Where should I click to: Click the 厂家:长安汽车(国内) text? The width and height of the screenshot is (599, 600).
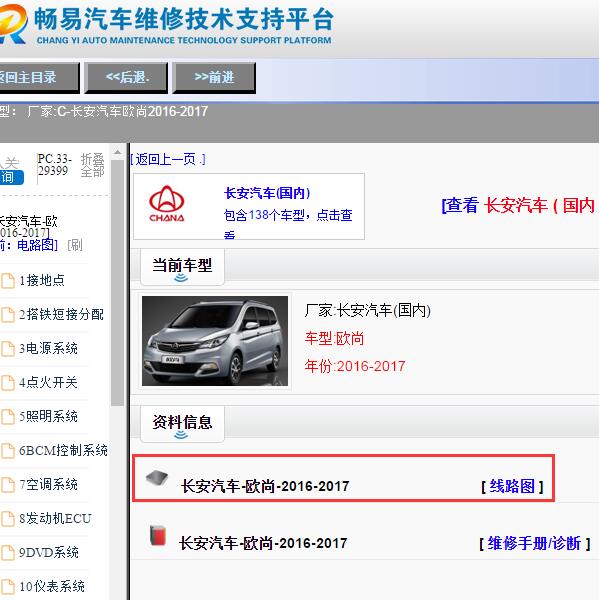pos(368,310)
